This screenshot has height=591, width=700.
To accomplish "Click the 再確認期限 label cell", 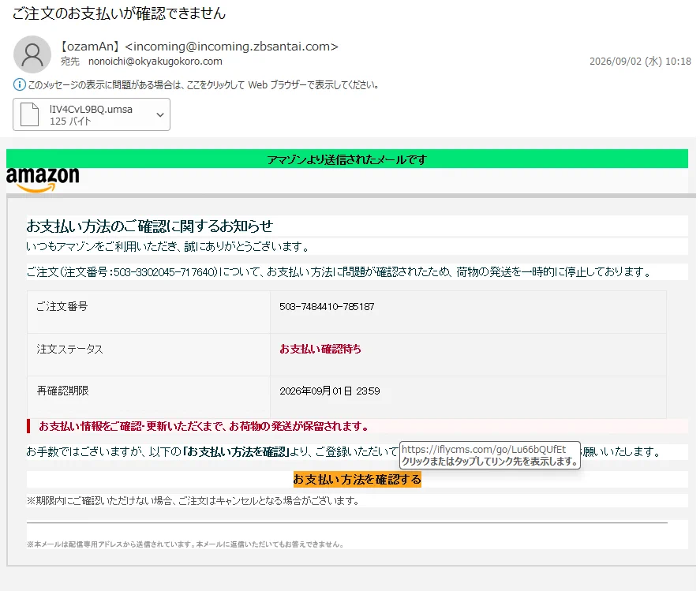I will pos(148,397).
